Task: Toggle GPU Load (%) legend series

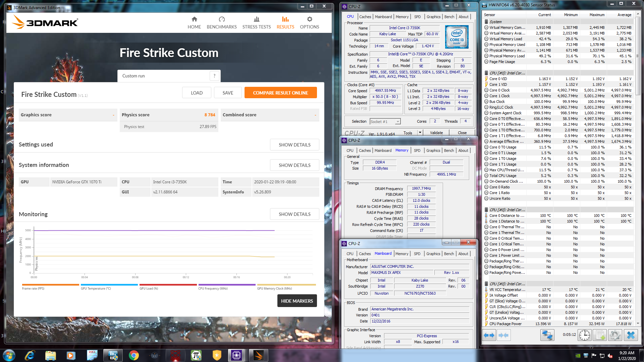Action: click(168, 287)
